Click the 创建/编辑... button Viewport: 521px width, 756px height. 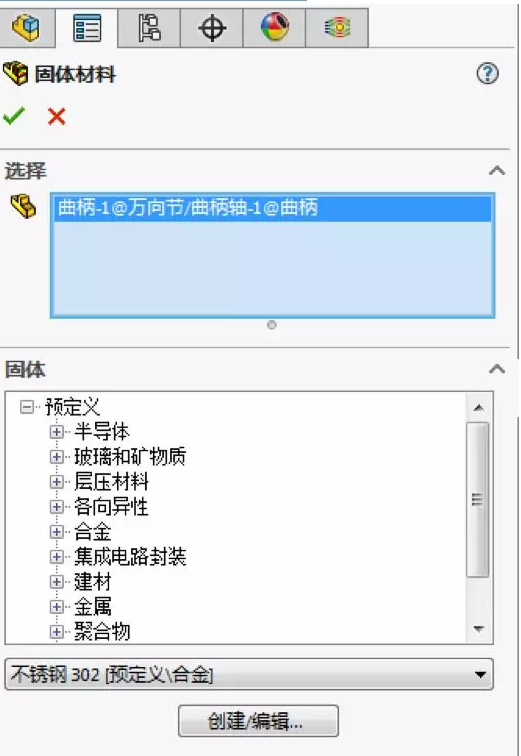pyautogui.click(x=258, y=721)
